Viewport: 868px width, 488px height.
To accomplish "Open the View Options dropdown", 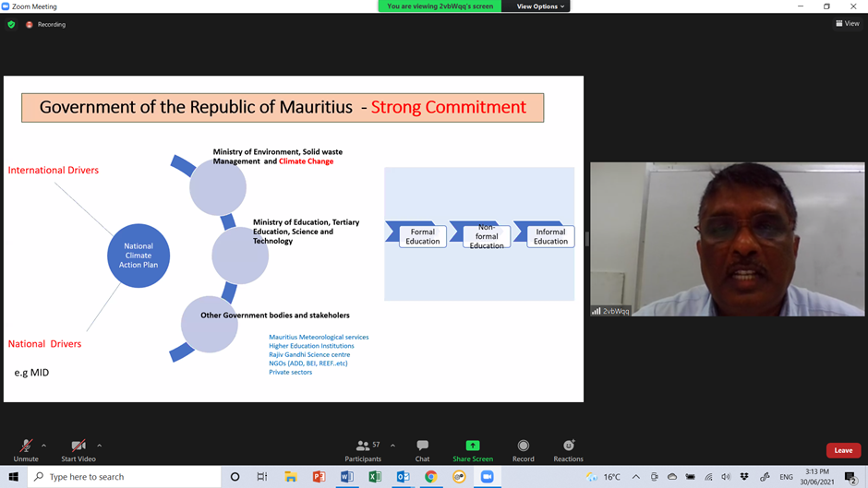I will click(x=540, y=6).
